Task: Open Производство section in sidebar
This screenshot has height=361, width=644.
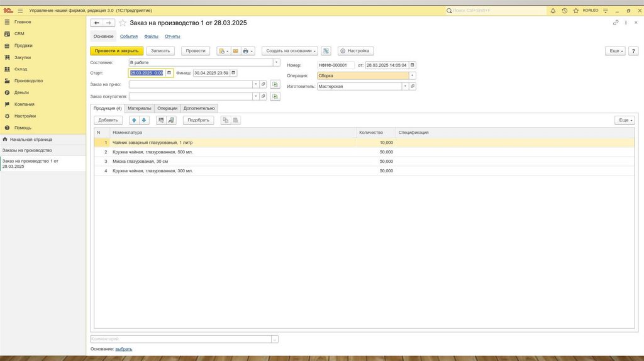Action: pyautogui.click(x=28, y=81)
